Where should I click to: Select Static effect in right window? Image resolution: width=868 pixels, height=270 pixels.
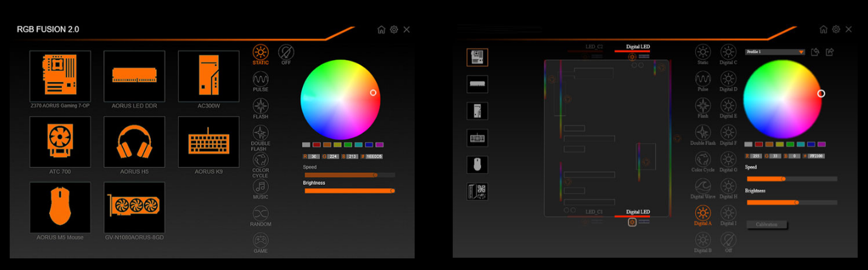(703, 55)
